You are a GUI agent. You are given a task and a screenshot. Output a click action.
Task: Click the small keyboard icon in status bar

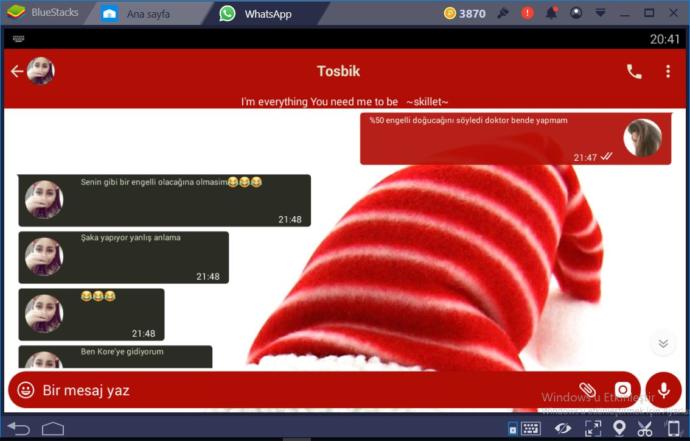pos(18,39)
